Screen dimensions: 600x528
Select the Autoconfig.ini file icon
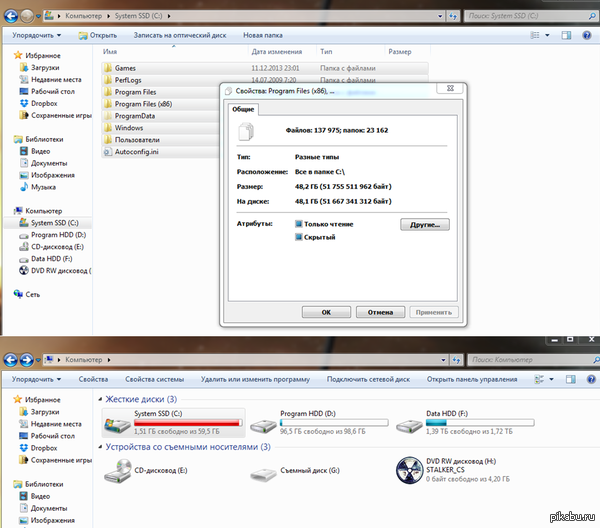[x=108, y=152]
